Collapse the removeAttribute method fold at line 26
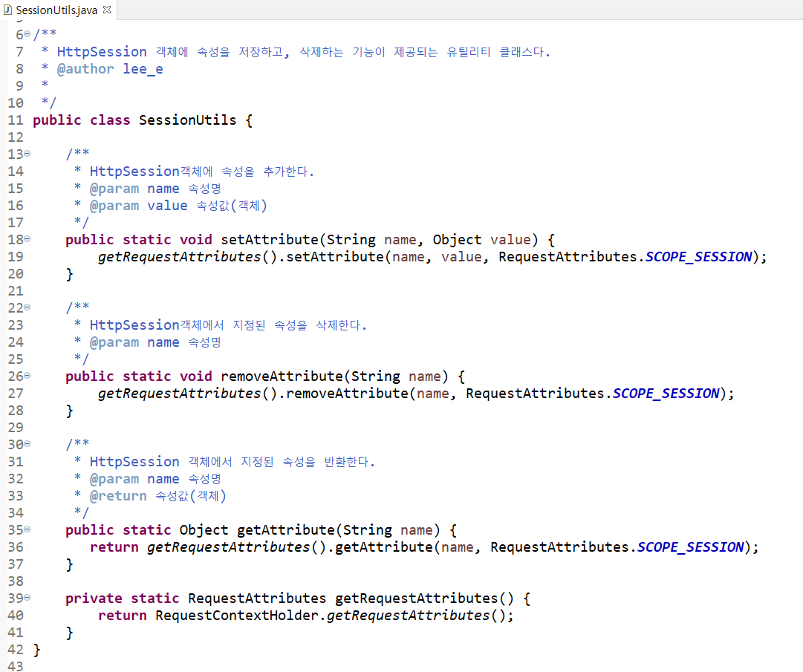Screen dimensions: 803x672 (x=27, y=376)
